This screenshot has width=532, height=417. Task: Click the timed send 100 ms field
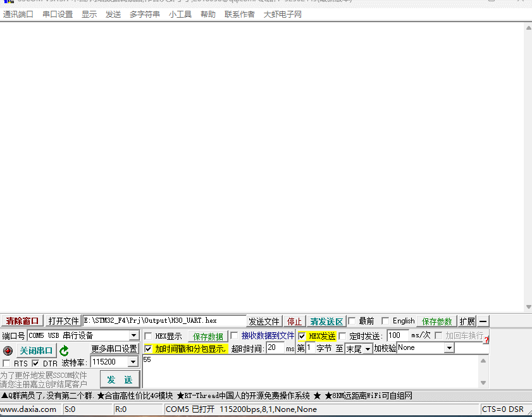(398, 335)
